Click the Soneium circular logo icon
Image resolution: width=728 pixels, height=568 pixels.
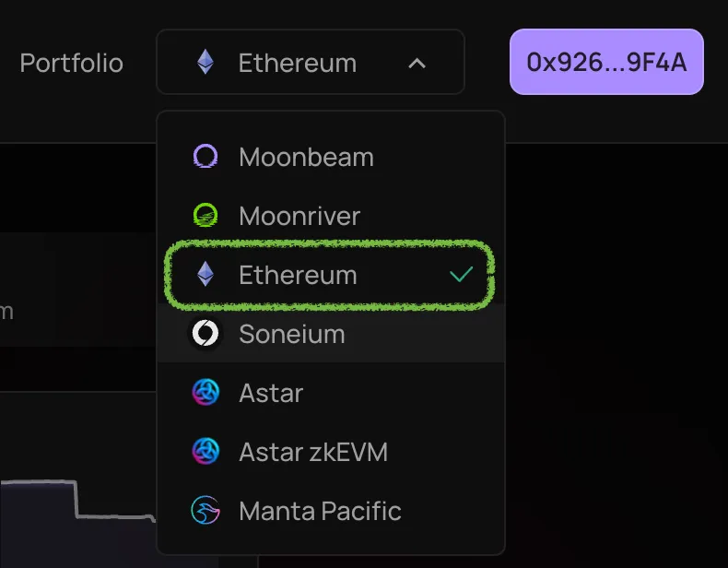tap(205, 333)
